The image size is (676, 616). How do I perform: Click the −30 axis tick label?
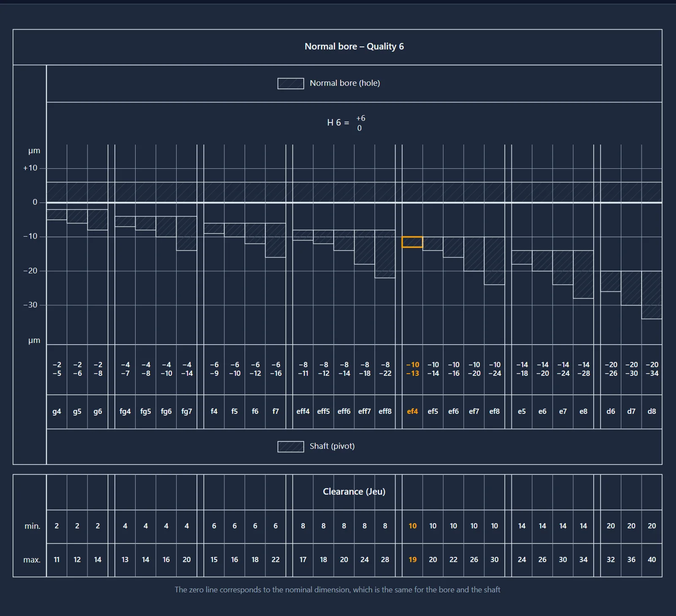[30, 305]
